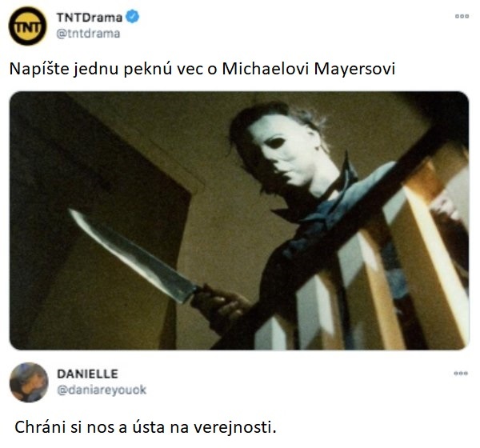Click the reply text Chráni si nos a ústa
This screenshot has height=448, width=480.
[x=146, y=427]
